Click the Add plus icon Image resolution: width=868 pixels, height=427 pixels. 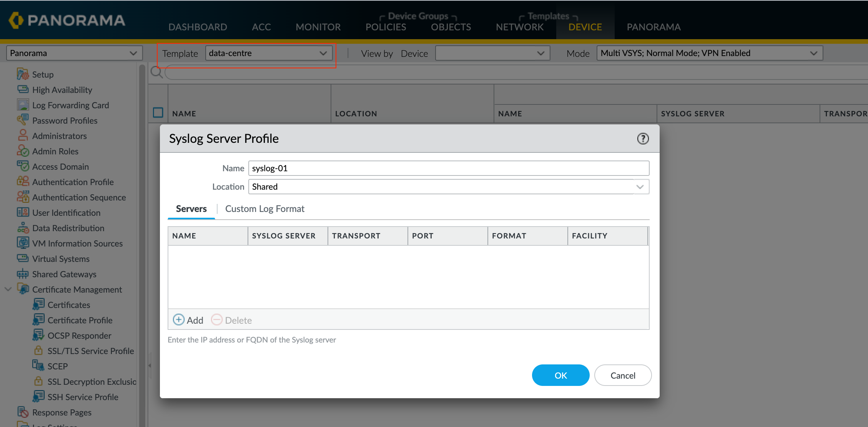pyautogui.click(x=178, y=320)
